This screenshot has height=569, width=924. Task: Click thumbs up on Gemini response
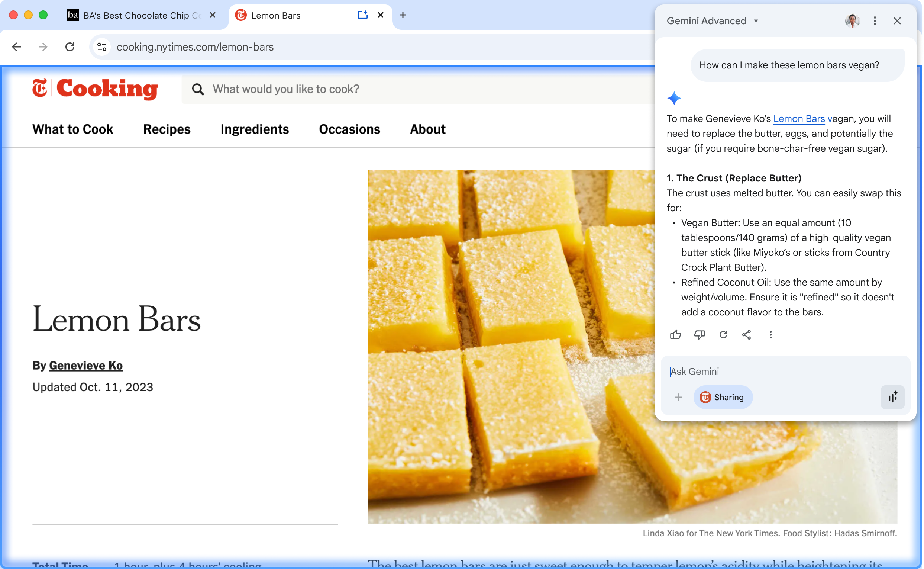pos(675,335)
